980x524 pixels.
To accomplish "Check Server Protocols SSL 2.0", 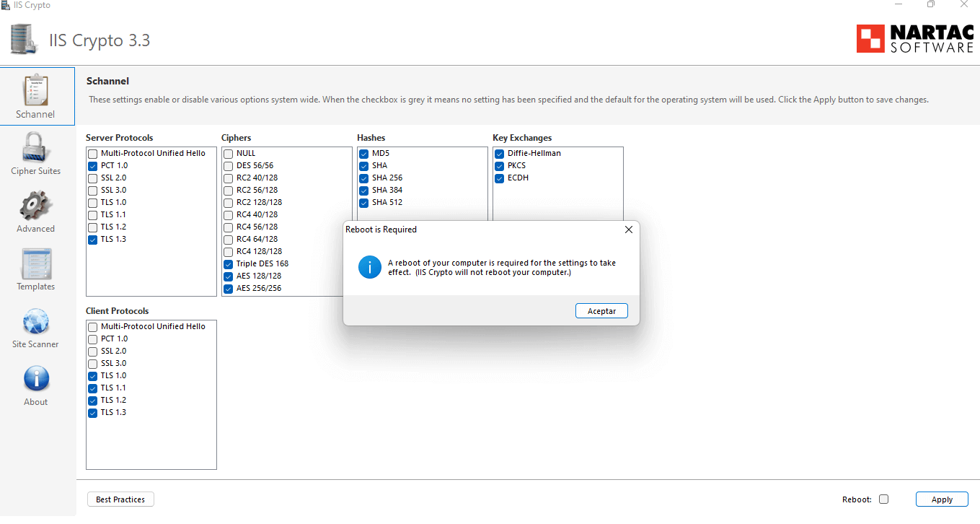I will [x=92, y=178].
